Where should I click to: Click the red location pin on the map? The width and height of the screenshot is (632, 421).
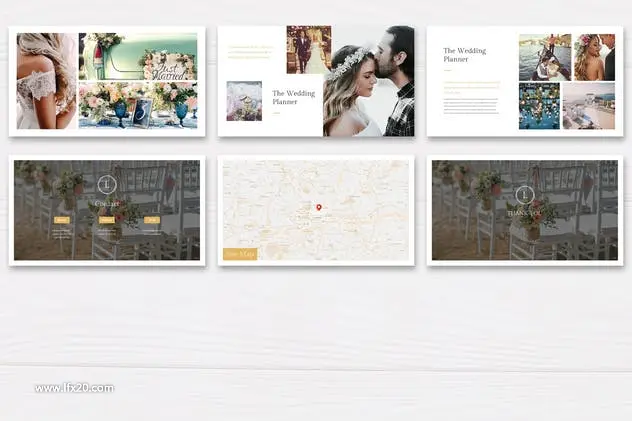319,207
